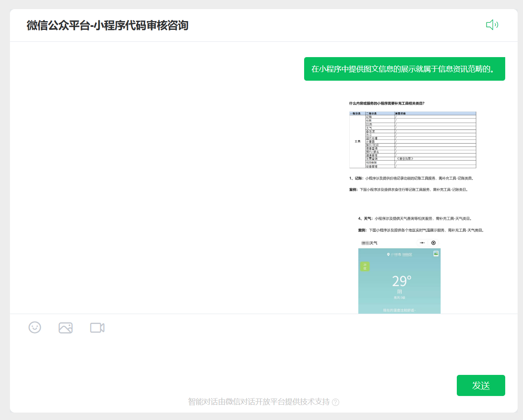
Task: Open the emoji picker in the chat toolbar
Action: coord(35,327)
